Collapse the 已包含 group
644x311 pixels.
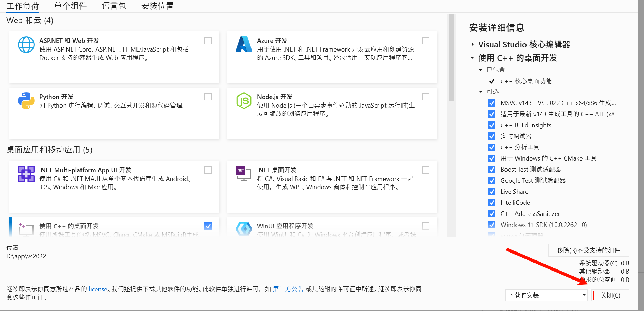480,70
